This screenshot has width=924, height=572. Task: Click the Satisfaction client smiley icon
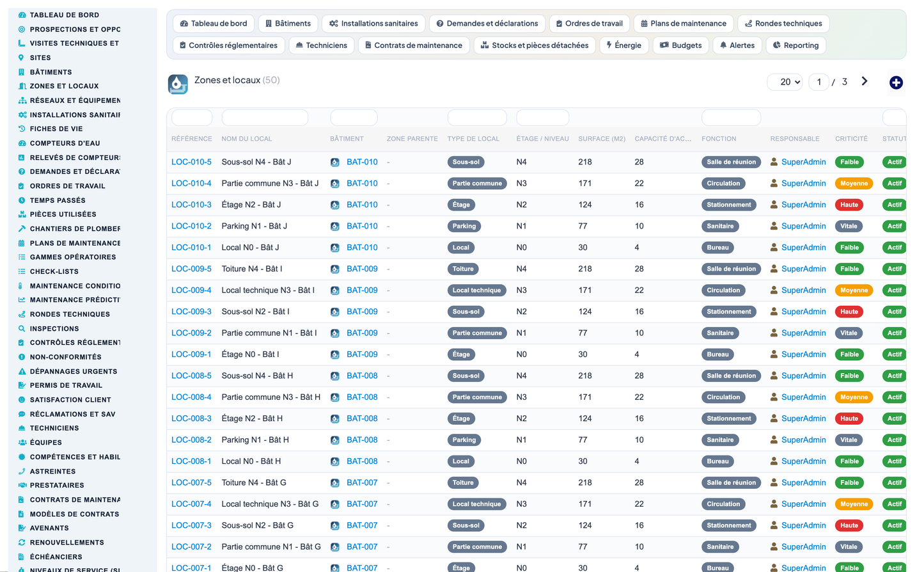pyautogui.click(x=22, y=399)
